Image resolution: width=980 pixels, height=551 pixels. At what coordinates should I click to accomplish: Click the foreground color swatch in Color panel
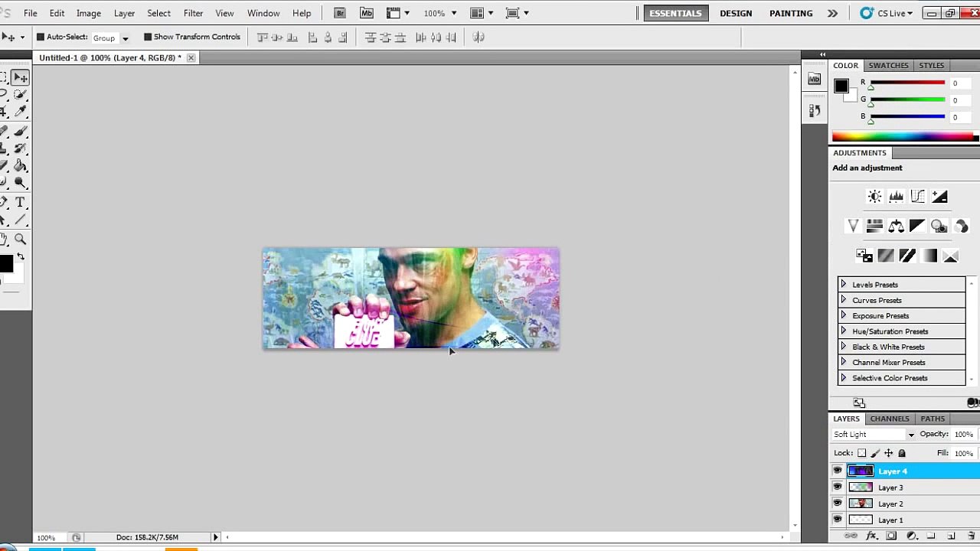click(841, 86)
